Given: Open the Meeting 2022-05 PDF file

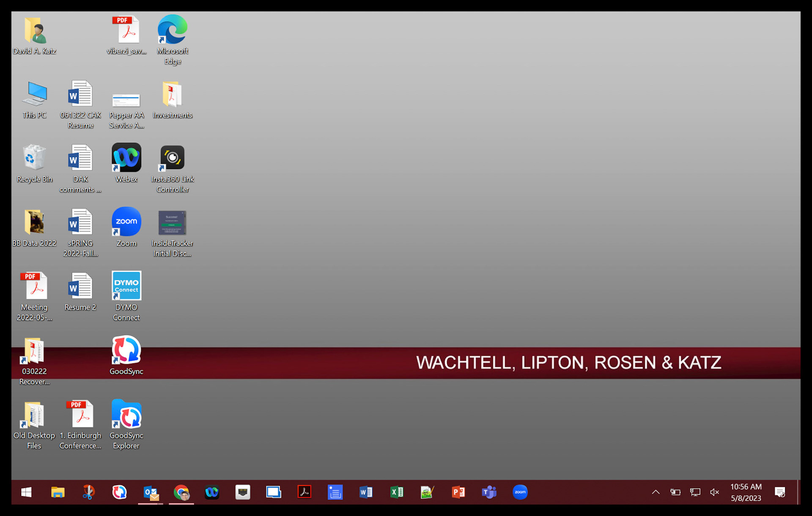Looking at the screenshot, I should pos(34,297).
